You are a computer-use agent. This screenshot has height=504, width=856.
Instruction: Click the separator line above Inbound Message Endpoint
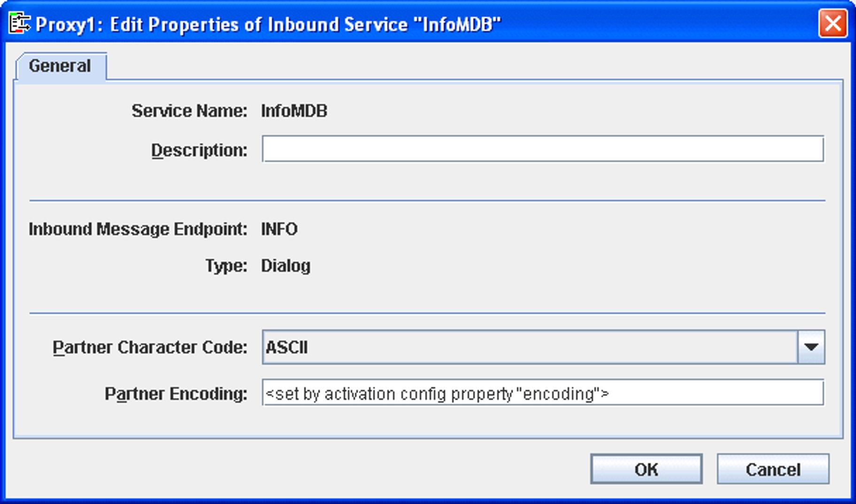coord(427,201)
